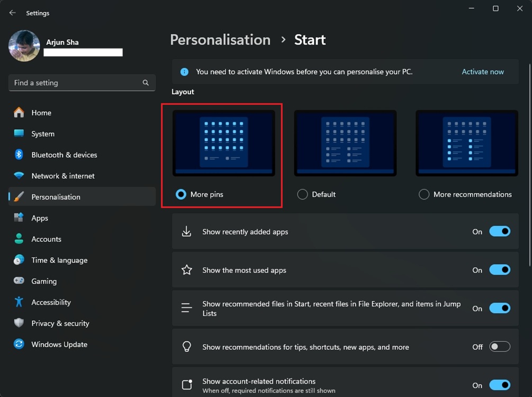Screen dimensions: 532x397
Task: Navigate to Personalisation via the breadcrumb
Action: (x=220, y=39)
